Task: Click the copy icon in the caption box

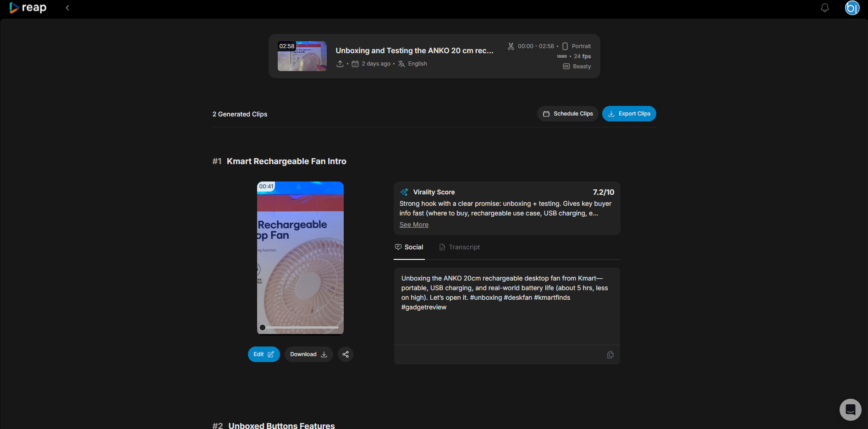Action: (x=610, y=354)
